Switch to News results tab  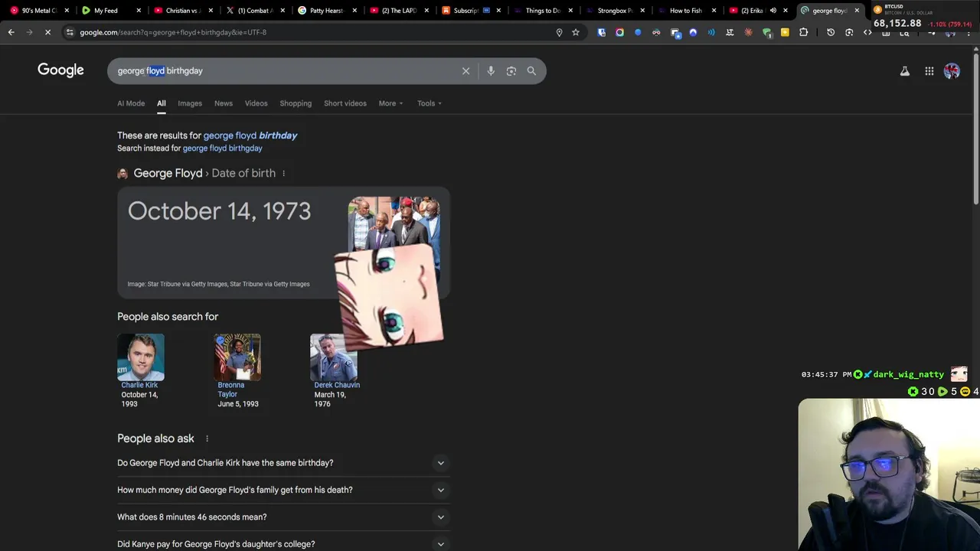pos(224,103)
